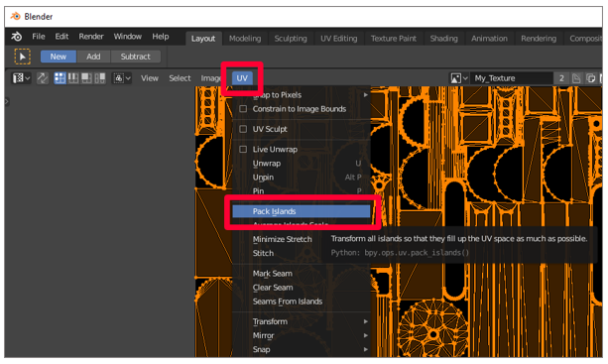608x364 pixels.
Task: Enable UV Sculpt checkbox
Action: tap(243, 129)
